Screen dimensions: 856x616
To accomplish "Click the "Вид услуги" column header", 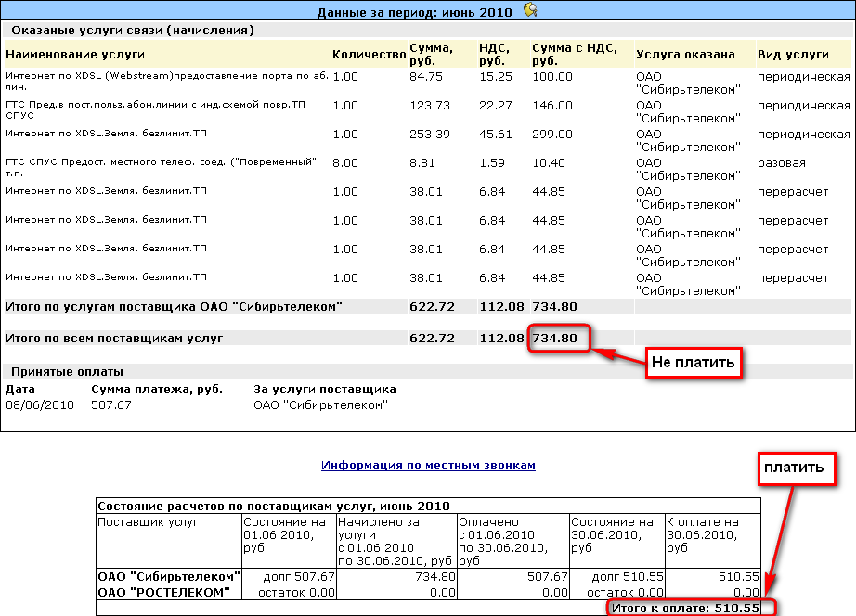I will coord(793,54).
